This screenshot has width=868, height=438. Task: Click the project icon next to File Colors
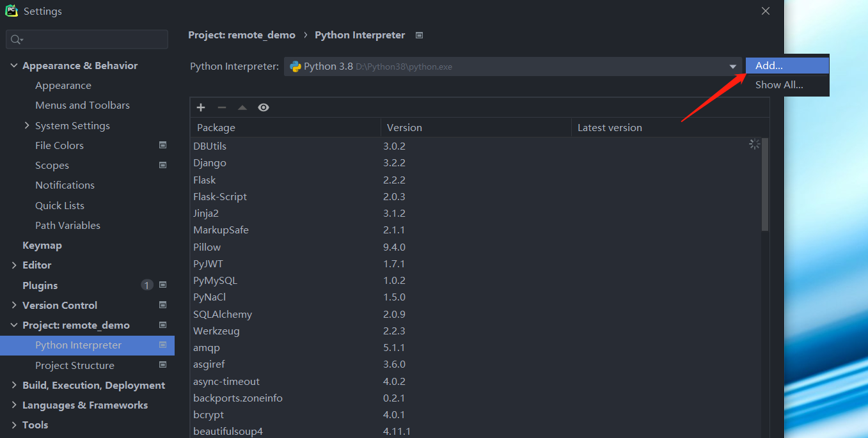pos(162,145)
